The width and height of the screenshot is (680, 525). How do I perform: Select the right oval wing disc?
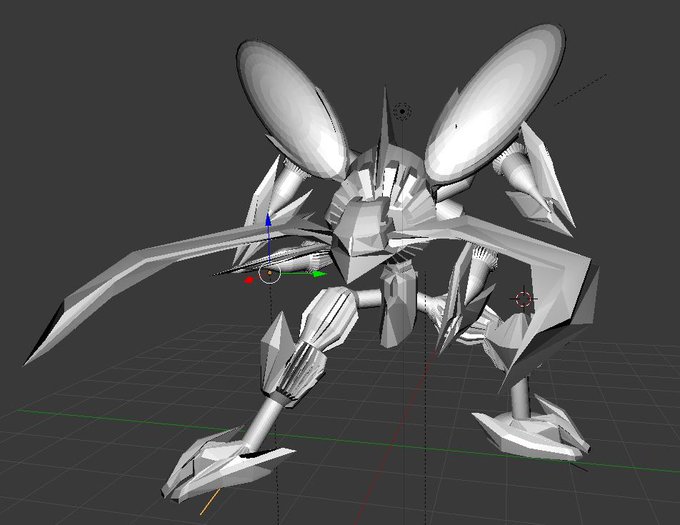pos(495,103)
